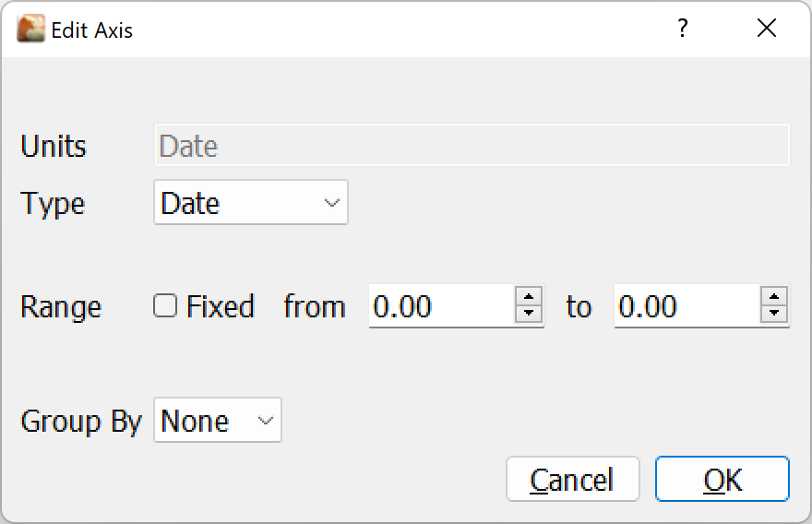Enable the Fixed range checkbox
The height and width of the screenshot is (524, 812).
pos(165,306)
